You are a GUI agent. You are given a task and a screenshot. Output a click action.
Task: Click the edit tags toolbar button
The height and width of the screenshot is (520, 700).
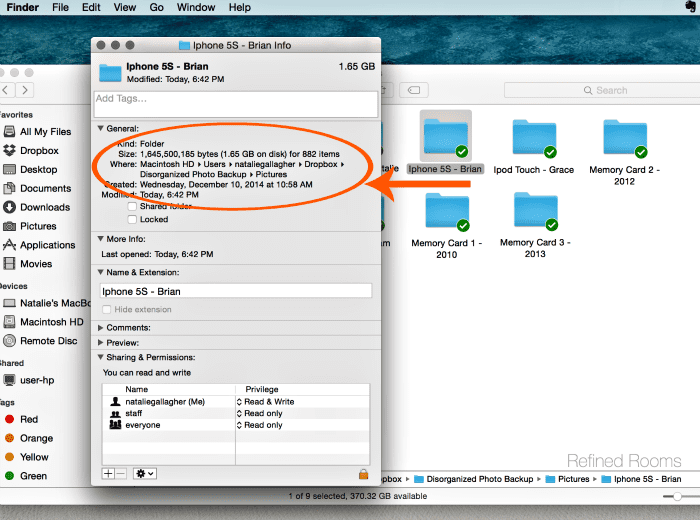point(414,90)
